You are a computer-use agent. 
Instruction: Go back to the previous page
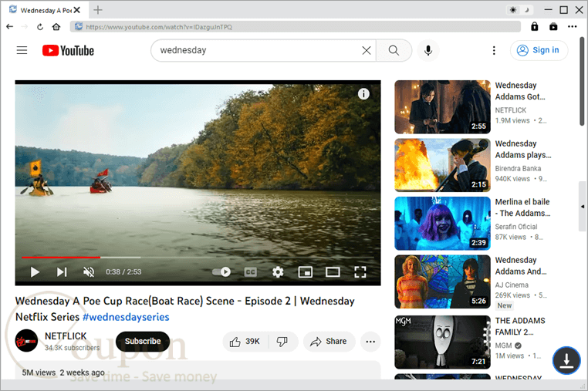click(x=10, y=27)
